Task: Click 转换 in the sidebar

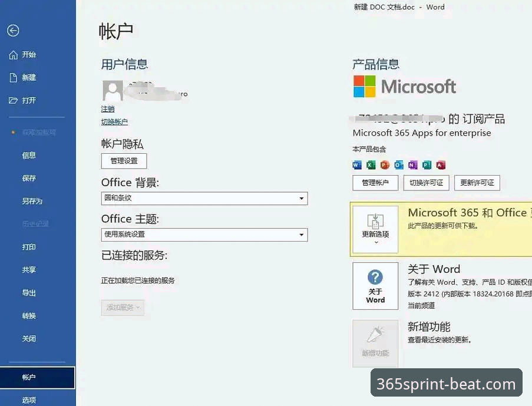Action: pos(29,316)
